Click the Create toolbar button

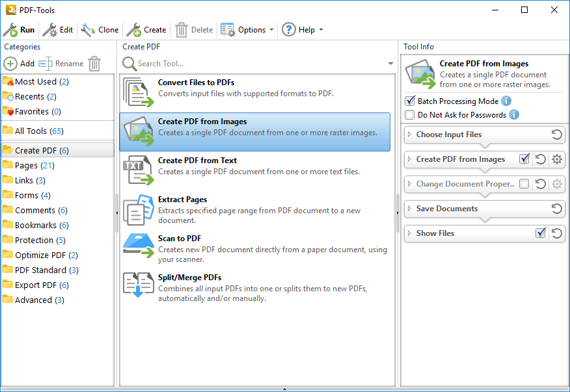pos(146,30)
